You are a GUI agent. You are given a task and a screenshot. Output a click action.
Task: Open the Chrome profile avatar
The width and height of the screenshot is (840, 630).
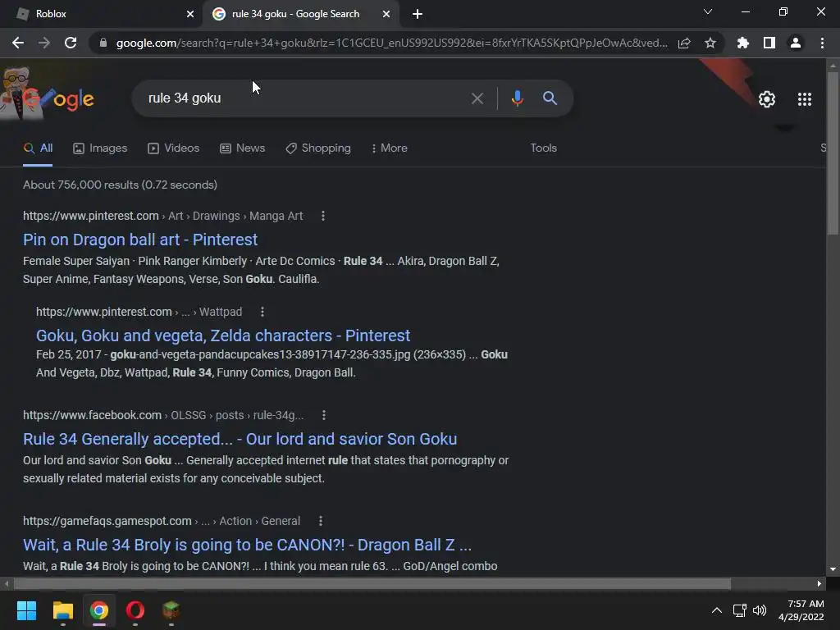pyautogui.click(x=796, y=43)
